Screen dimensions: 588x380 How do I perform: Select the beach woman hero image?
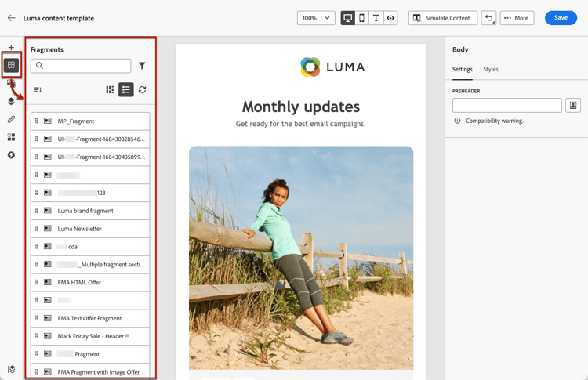pyautogui.click(x=301, y=258)
